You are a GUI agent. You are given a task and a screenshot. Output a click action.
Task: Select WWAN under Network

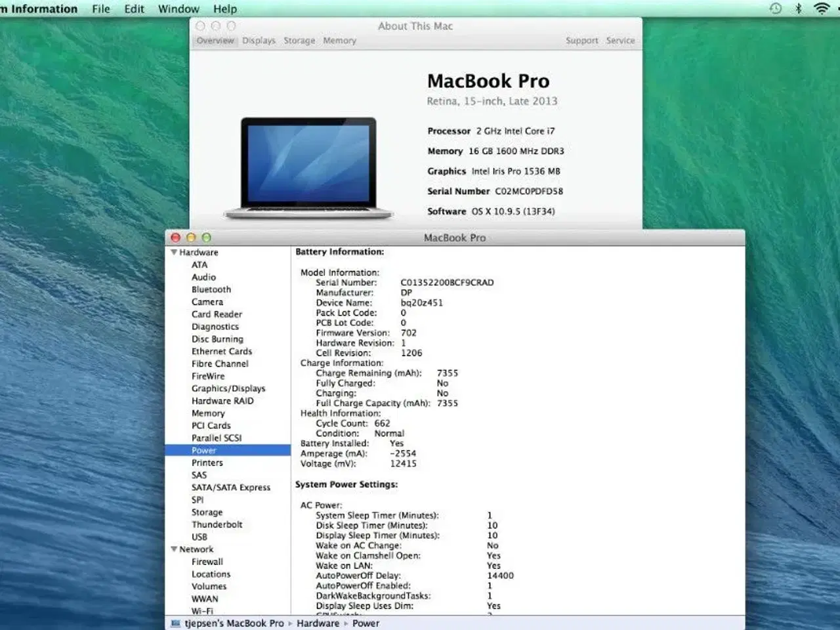[x=205, y=599]
